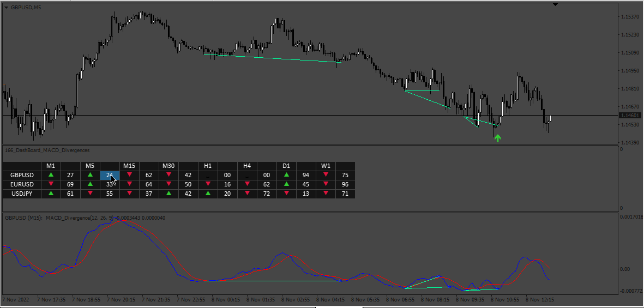Click the USDJPY H1 green up arrow
This screenshot has width=644, height=308.
pyautogui.click(x=208, y=194)
